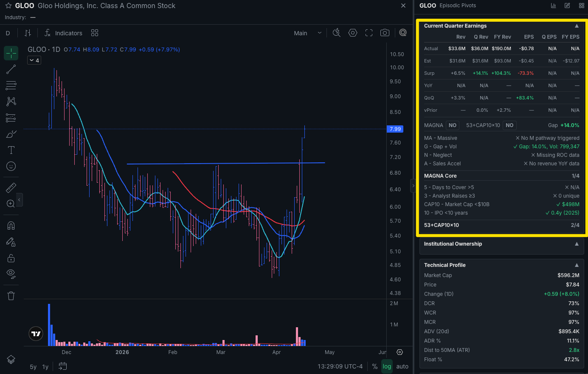
Task: Click the circular Q icon in toolbar
Action: coord(403,33)
